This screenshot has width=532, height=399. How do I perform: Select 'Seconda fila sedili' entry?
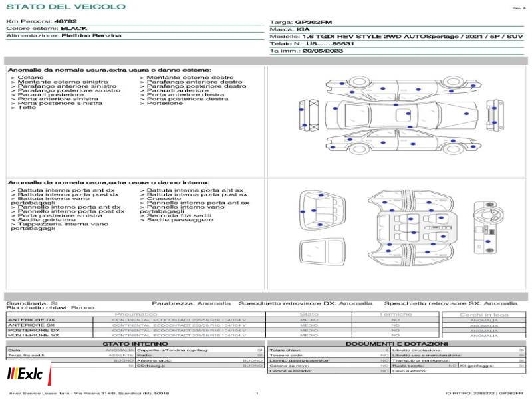click(176, 215)
